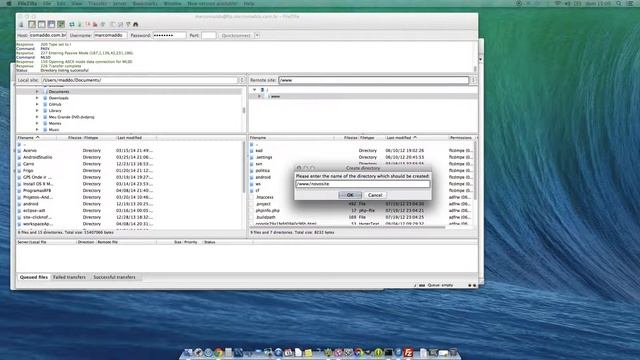Click the Process queue toolbar icon

[x=80, y=24]
